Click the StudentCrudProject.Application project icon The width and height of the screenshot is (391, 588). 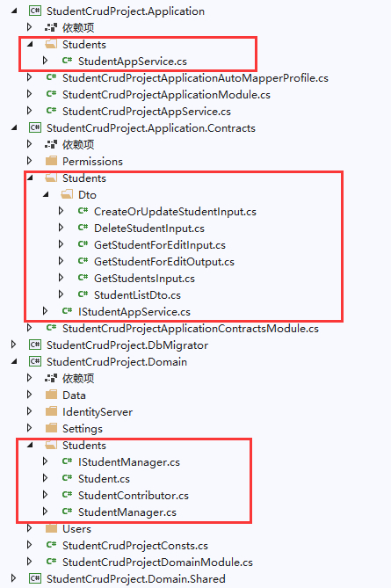pyautogui.click(x=35, y=11)
